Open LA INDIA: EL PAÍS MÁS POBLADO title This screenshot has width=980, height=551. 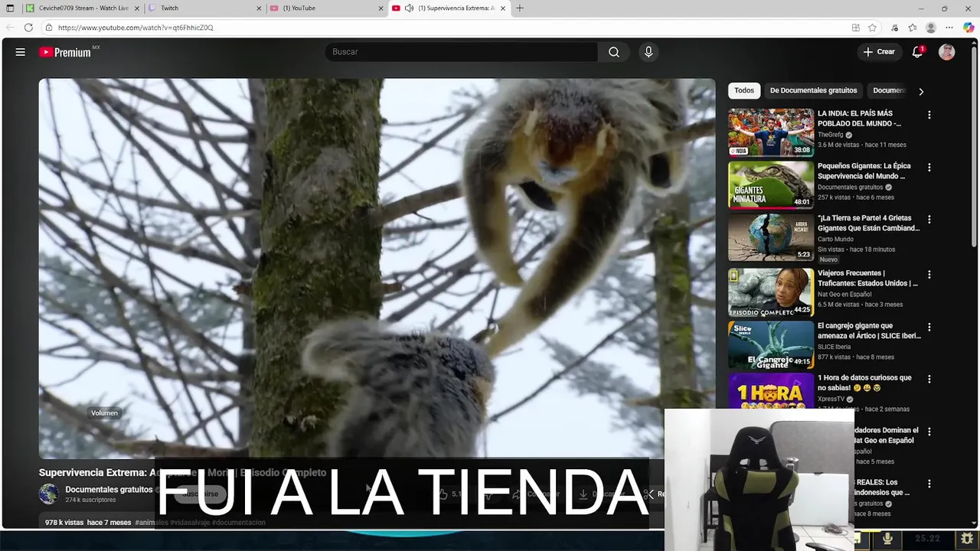(x=859, y=119)
